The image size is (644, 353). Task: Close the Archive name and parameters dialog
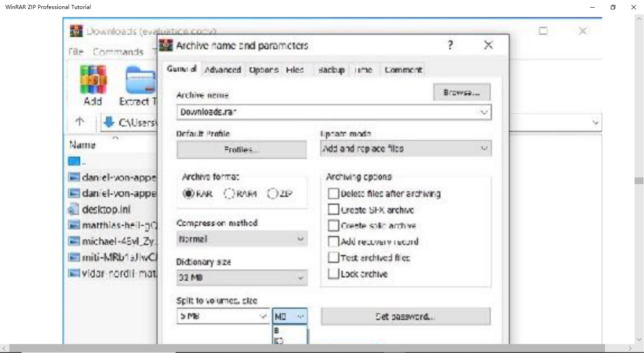(488, 45)
